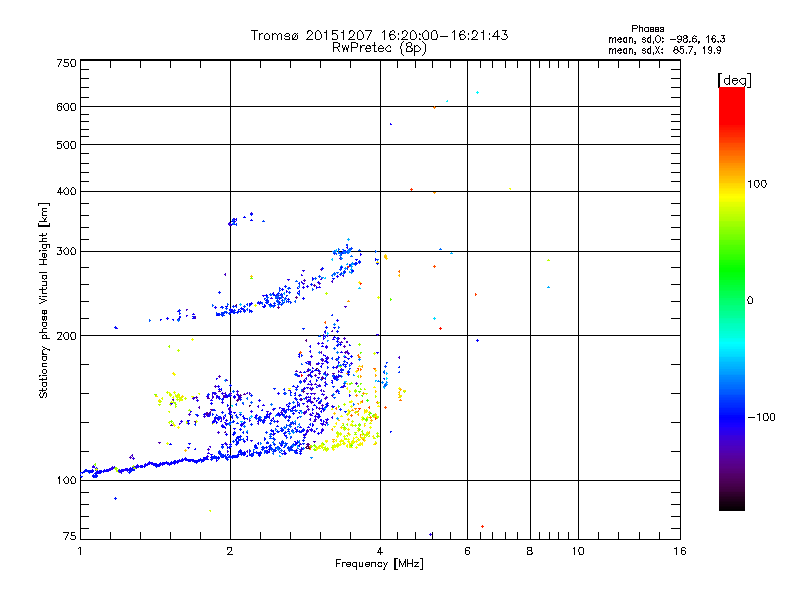Click the y-axis '400' tick label
The width and height of the screenshot is (800, 600).
coord(66,191)
